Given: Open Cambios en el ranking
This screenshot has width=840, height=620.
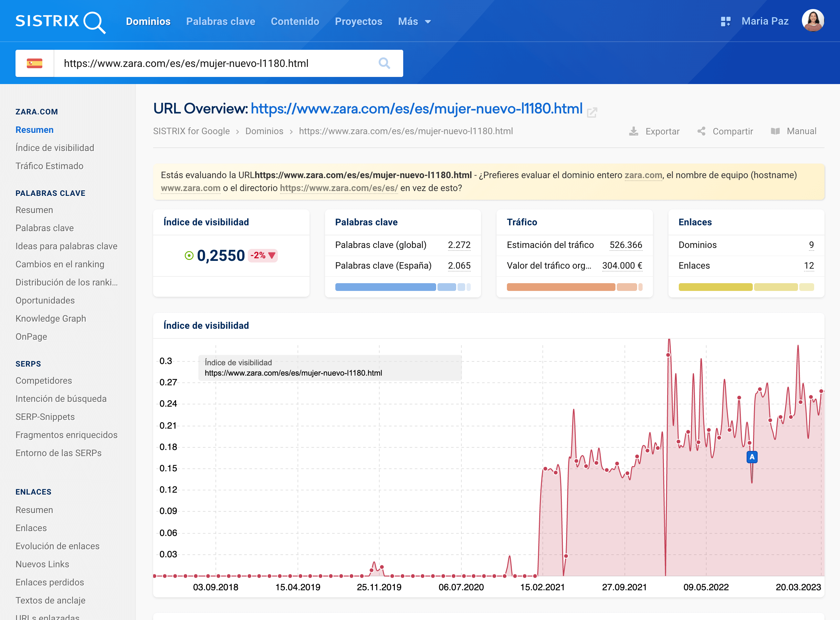Looking at the screenshot, I should click(x=60, y=264).
